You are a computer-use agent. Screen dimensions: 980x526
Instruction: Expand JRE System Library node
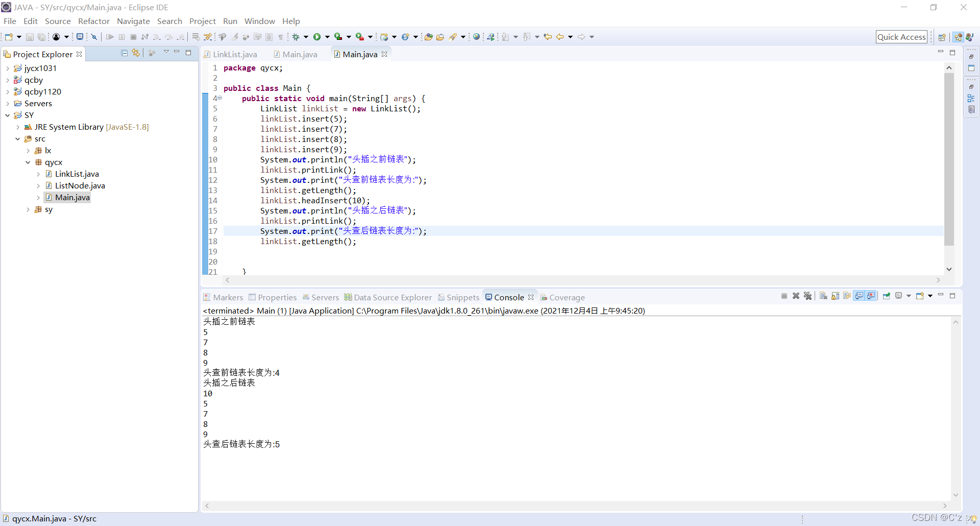pos(18,127)
